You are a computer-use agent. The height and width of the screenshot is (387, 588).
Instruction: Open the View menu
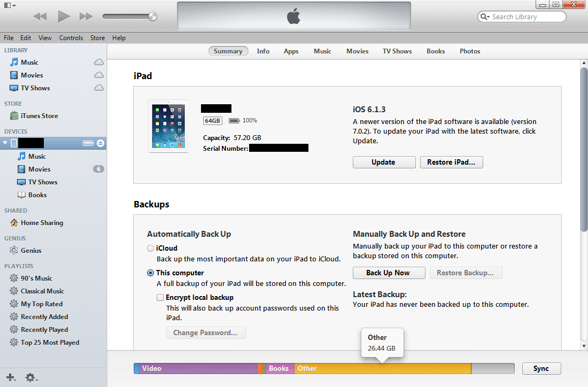(x=45, y=38)
